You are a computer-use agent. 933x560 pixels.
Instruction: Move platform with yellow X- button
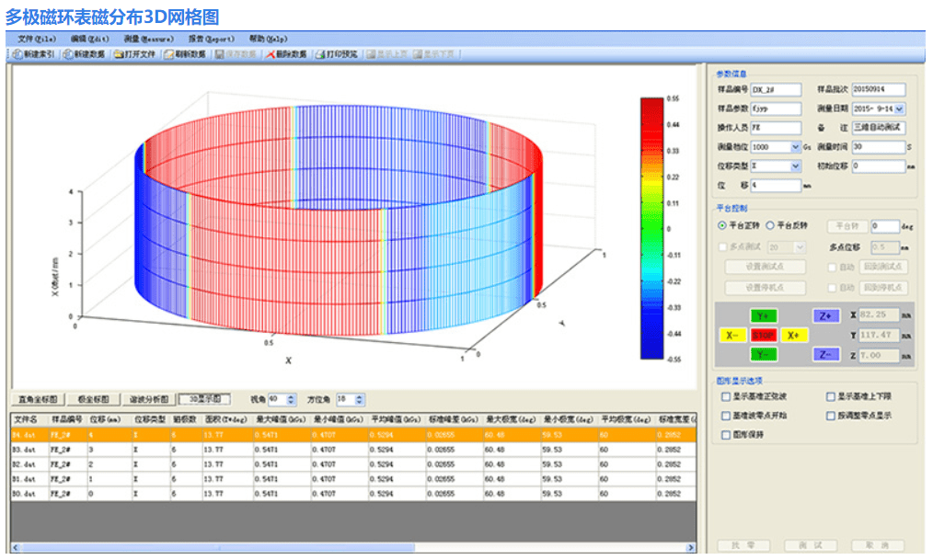(x=732, y=336)
